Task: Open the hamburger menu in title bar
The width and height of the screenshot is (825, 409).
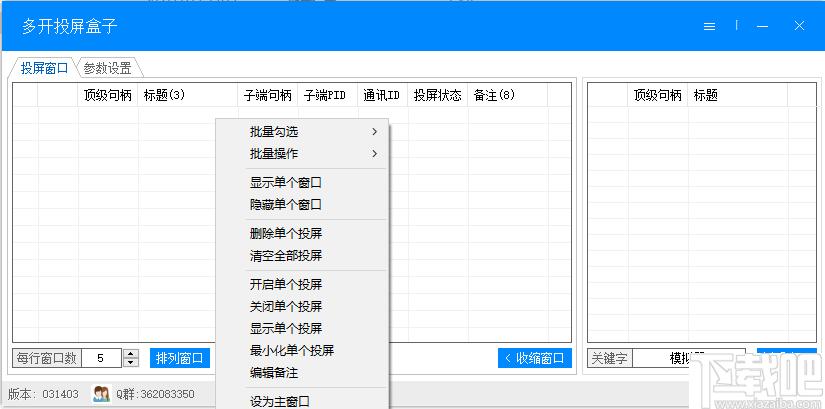Action: pyautogui.click(x=709, y=26)
